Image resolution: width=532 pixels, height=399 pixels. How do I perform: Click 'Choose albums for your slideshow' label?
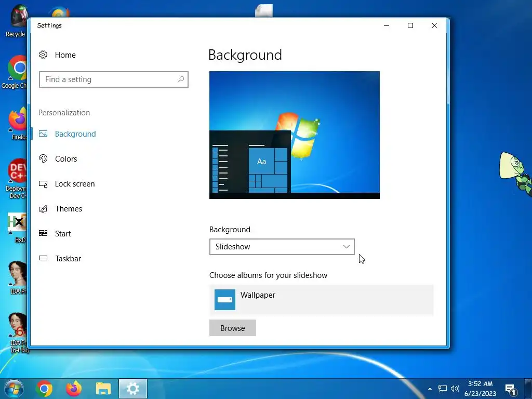tap(268, 275)
